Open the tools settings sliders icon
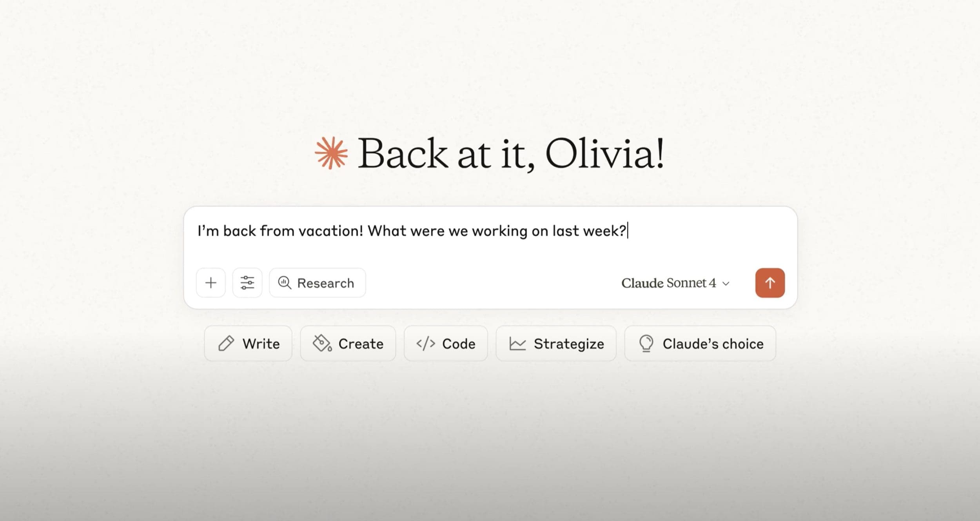The width and height of the screenshot is (980, 521). click(247, 282)
